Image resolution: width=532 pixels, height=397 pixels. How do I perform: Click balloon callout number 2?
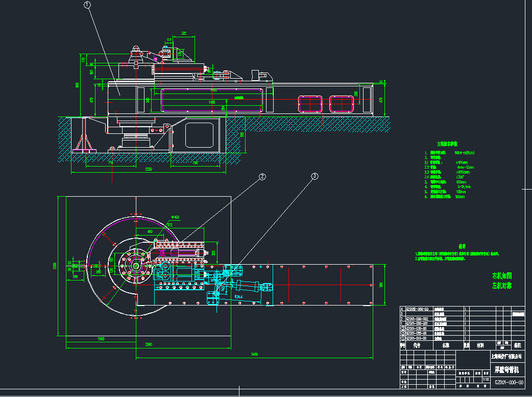pos(262,177)
